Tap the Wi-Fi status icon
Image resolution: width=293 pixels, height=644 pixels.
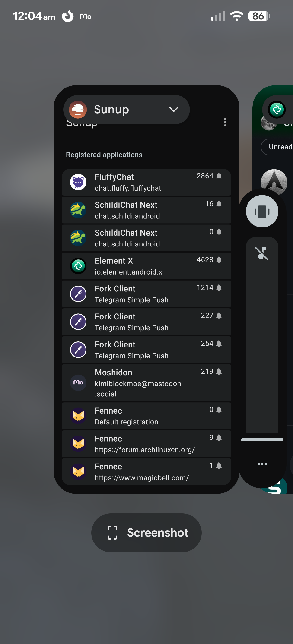[236, 16]
